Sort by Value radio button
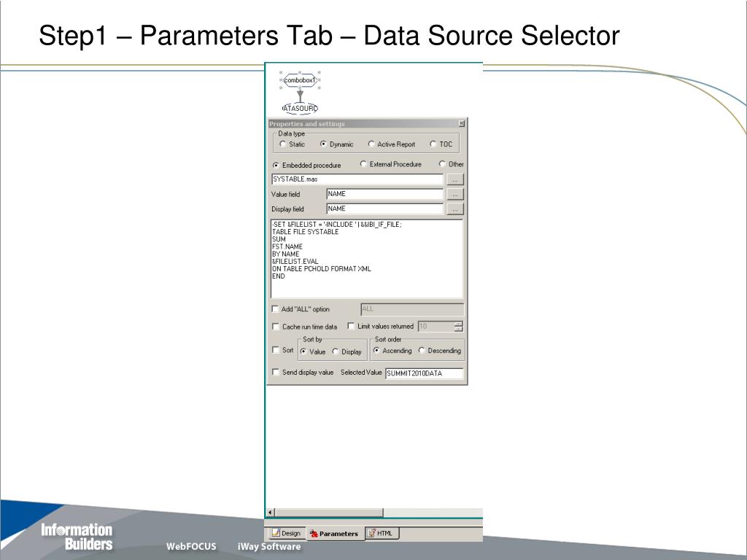The width and height of the screenshot is (747, 560). tap(303, 352)
